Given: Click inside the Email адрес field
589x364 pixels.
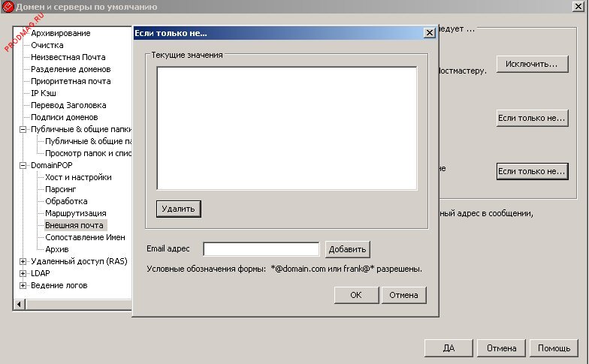Looking at the screenshot, I should (x=261, y=249).
